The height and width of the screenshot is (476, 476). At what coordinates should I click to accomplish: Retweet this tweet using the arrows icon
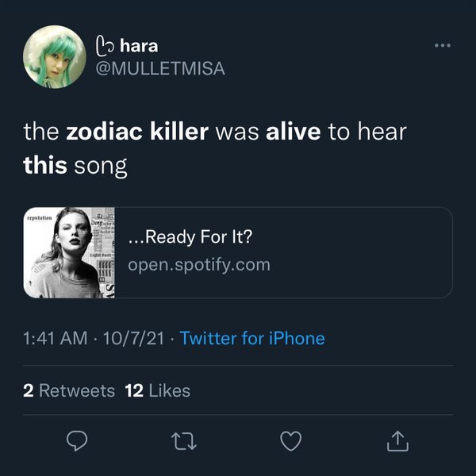click(184, 440)
